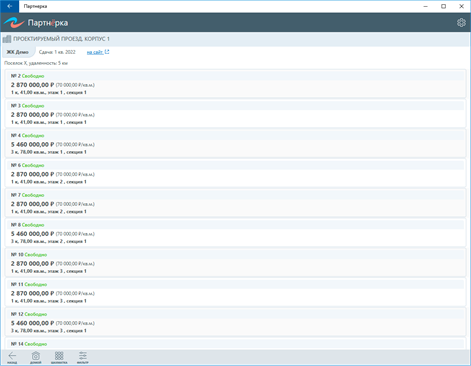Viewport: 471px width, 366px height.
Task: Open apartment № 2 listing
Action: pyautogui.click(x=235, y=84)
